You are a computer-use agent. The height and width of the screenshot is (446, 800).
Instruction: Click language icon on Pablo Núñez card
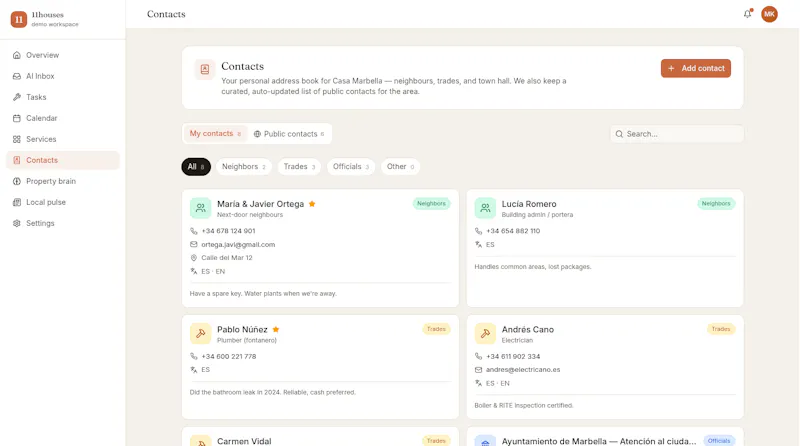pyautogui.click(x=194, y=370)
